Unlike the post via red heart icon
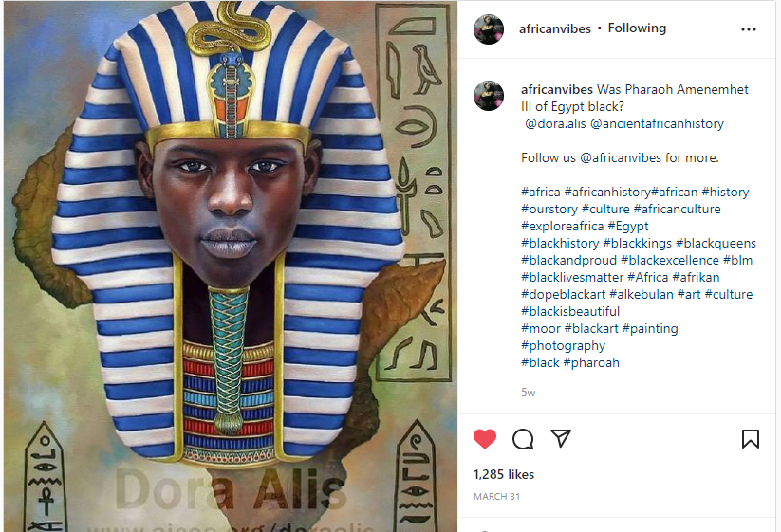The image size is (781, 532). [x=485, y=439]
